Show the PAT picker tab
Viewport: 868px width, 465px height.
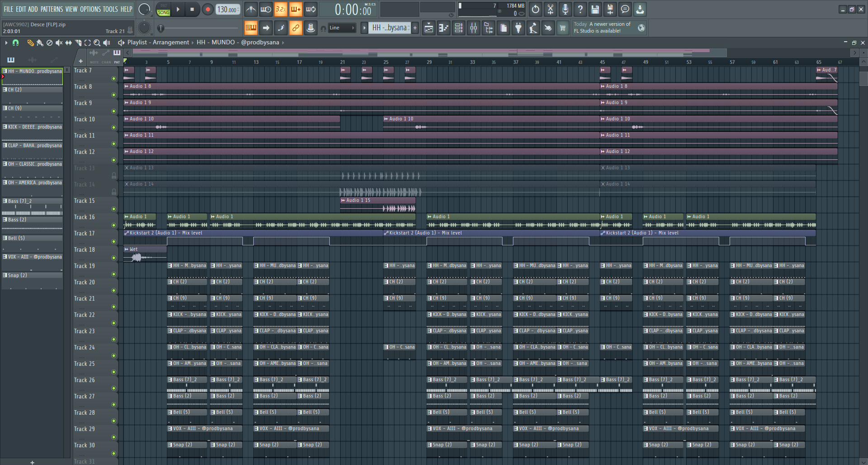117,58
